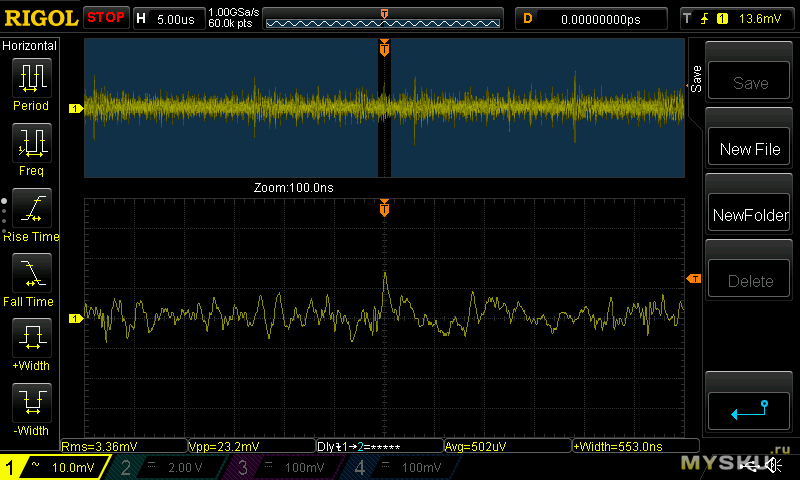Image resolution: width=800 pixels, height=480 pixels.
Task: Click the 1.00GSa/s sample rate text
Action: click(x=234, y=12)
